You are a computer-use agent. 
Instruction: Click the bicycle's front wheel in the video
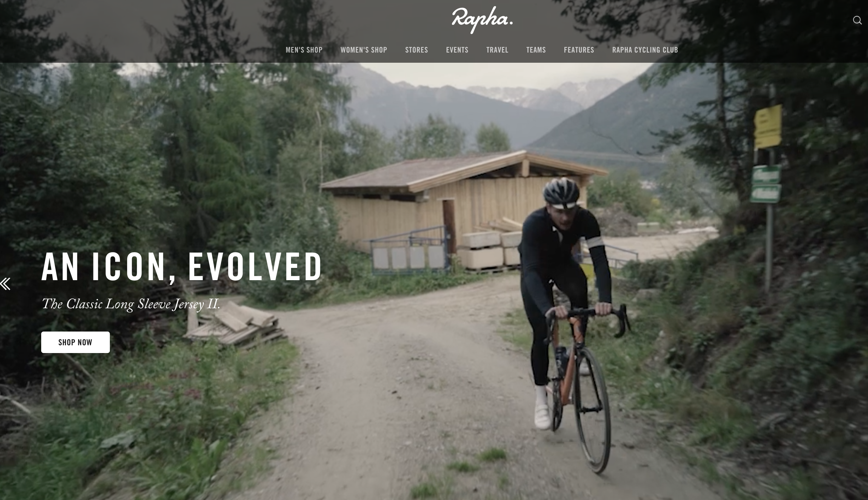pyautogui.click(x=593, y=410)
